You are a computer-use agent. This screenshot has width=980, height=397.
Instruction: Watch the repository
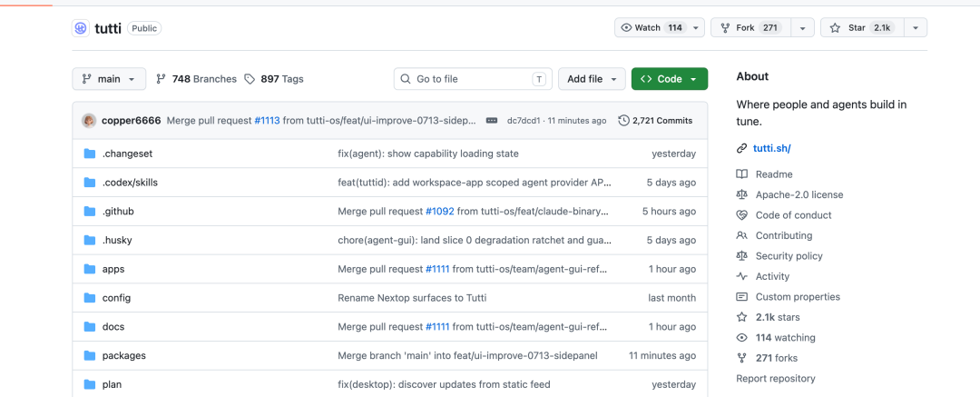click(652, 27)
